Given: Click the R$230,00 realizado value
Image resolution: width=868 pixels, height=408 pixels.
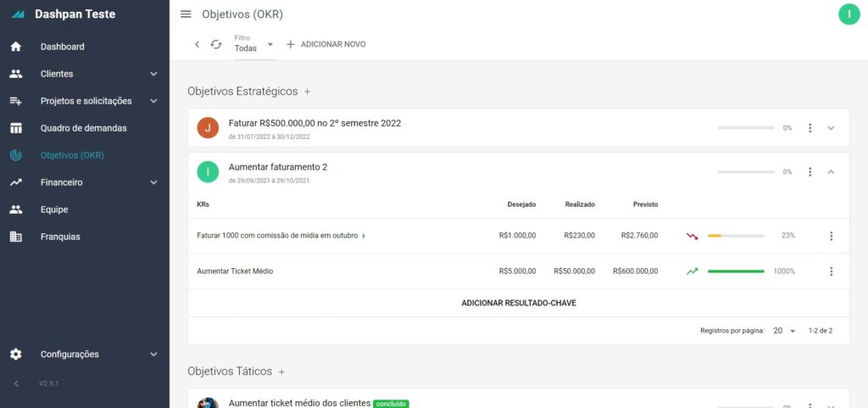Looking at the screenshot, I should 580,236.
